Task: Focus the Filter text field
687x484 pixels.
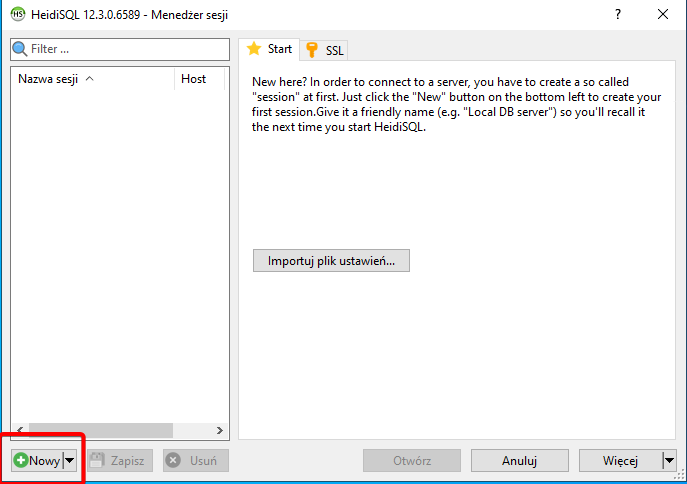Action: 125,49
